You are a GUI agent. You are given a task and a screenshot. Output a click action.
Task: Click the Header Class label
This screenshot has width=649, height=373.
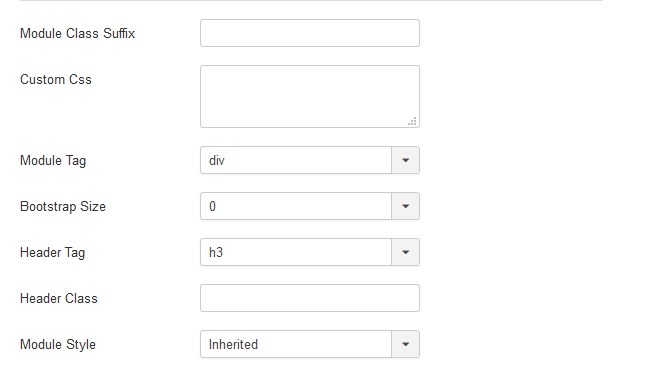tap(59, 298)
